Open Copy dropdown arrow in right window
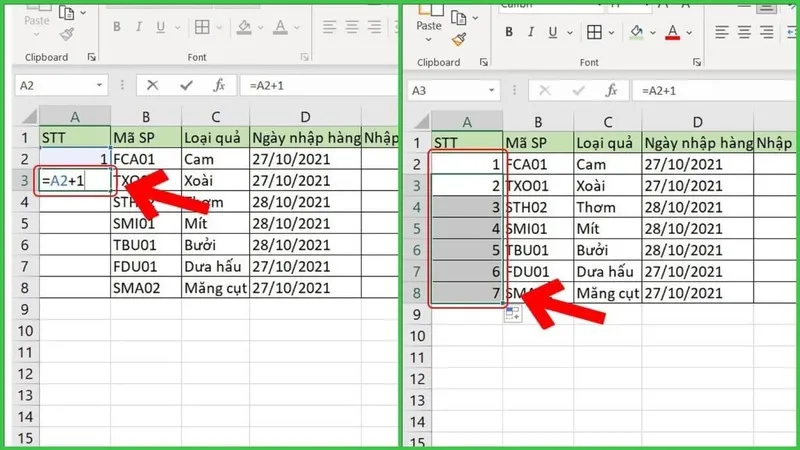 coord(475,18)
